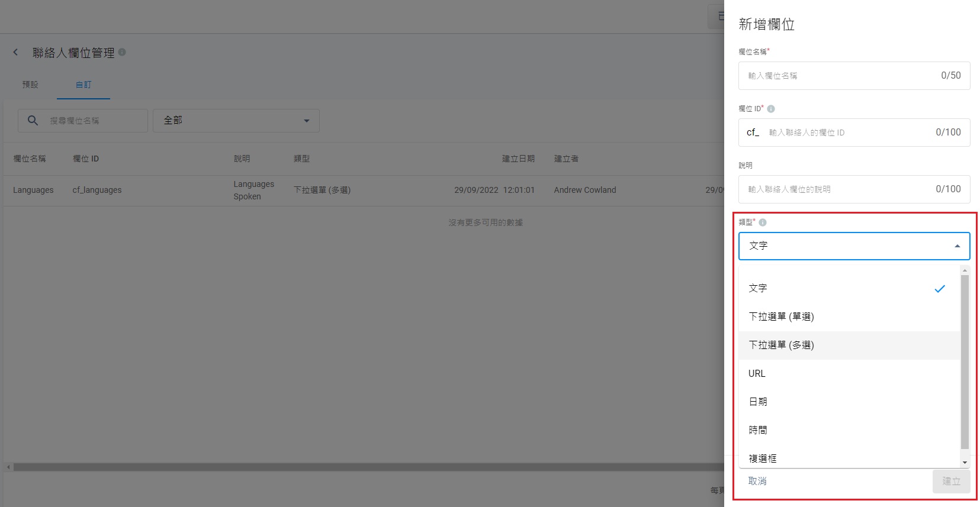Screen dimensions: 980x507
Task: Focus the 搜尋欄位名稱 search box
Action: (x=83, y=121)
